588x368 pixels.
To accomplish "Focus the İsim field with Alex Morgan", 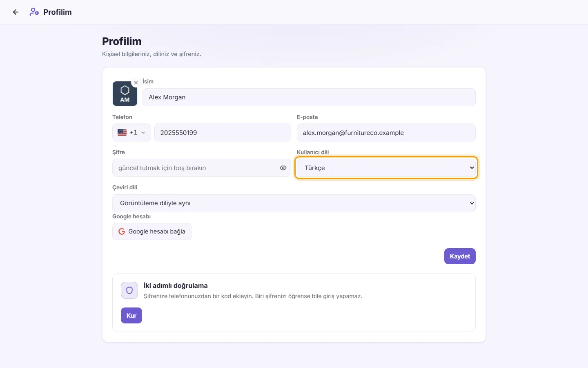I will 309,97.
